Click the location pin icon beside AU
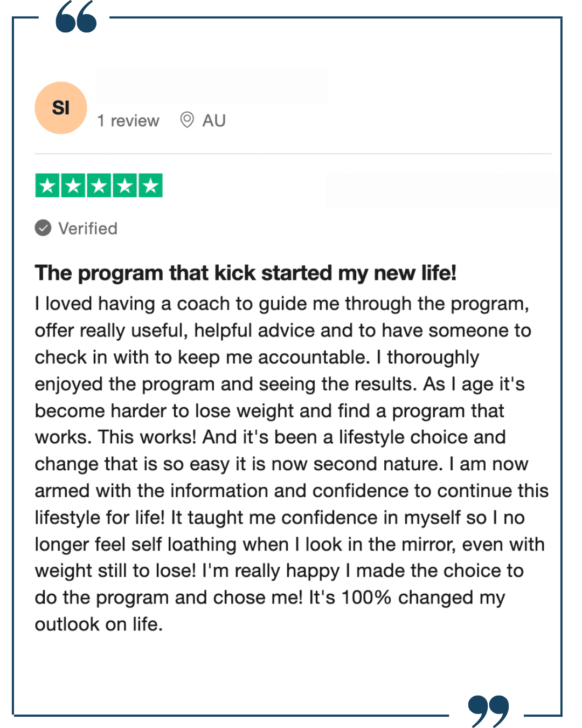 click(187, 120)
